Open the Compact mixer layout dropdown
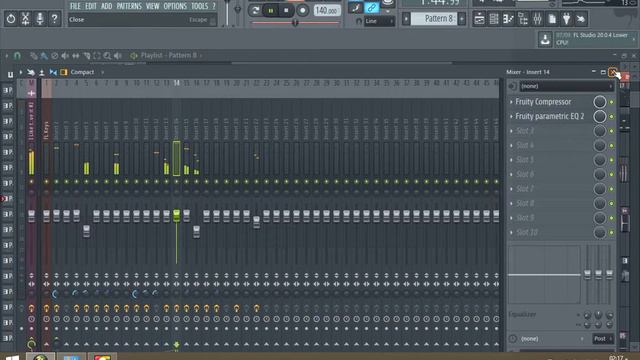640x360 pixels. 87,72
